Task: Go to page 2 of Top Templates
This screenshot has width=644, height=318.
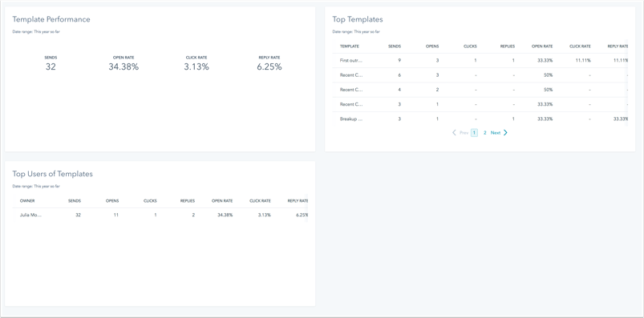Action: 484,133
